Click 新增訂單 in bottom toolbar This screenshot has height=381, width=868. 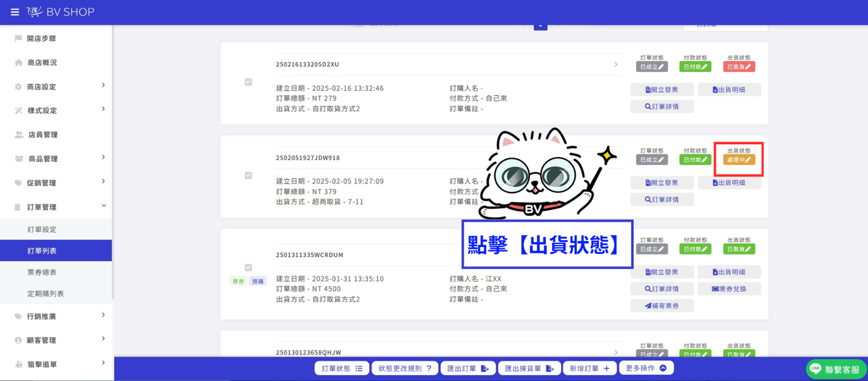590,368
